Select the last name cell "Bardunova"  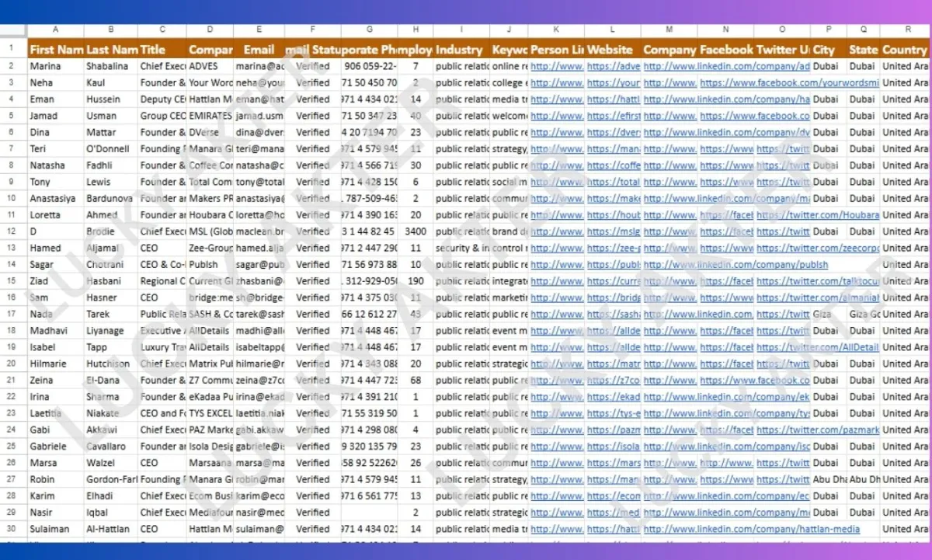(111, 199)
